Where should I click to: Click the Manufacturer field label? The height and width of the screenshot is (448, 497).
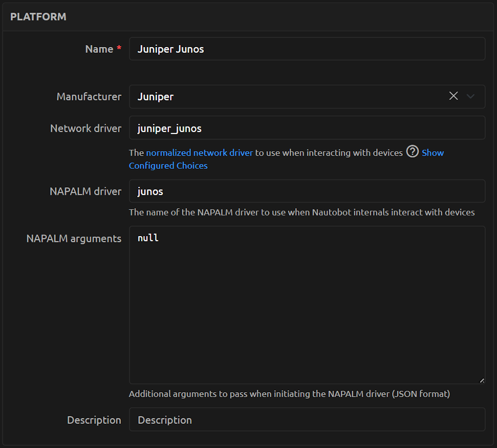[x=89, y=96]
